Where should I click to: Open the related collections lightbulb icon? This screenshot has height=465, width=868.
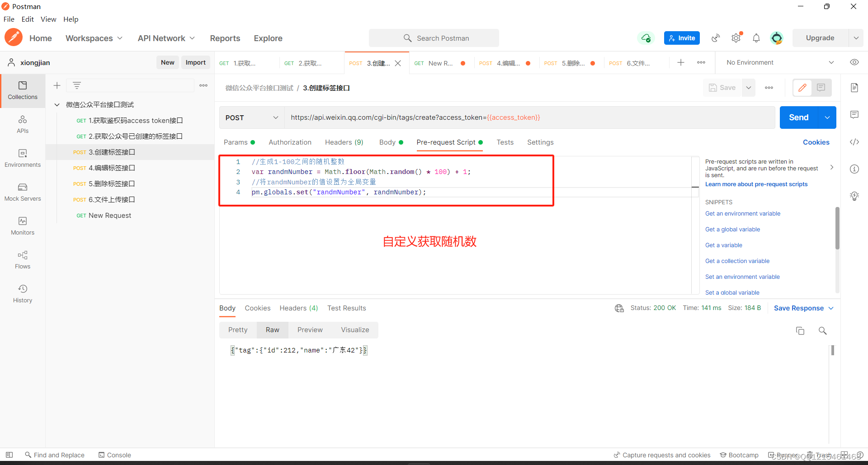(x=854, y=196)
